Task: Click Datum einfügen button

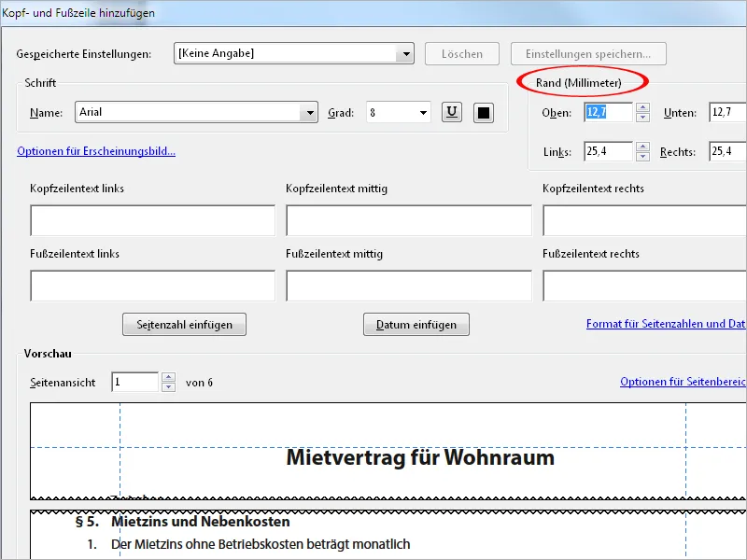Action: tap(416, 324)
